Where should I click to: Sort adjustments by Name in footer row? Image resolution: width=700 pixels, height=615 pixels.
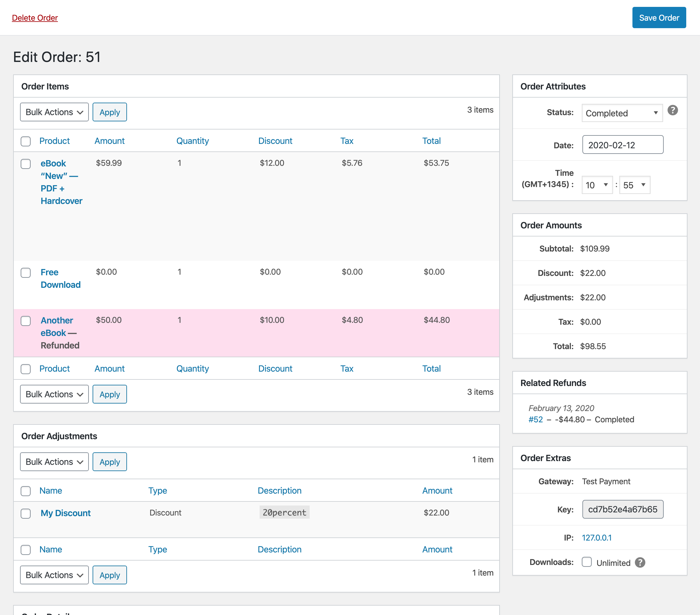[x=51, y=549]
